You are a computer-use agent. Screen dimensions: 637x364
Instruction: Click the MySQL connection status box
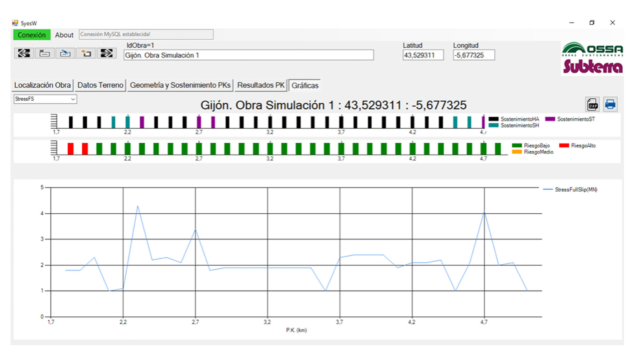pyautogui.click(x=146, y=34)
